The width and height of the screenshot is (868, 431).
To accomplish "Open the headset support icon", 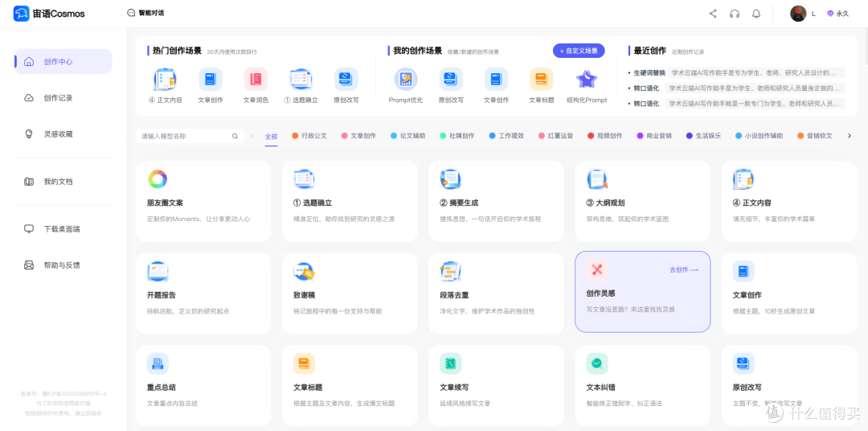I will pyautogui.click(x=735, y=14).
